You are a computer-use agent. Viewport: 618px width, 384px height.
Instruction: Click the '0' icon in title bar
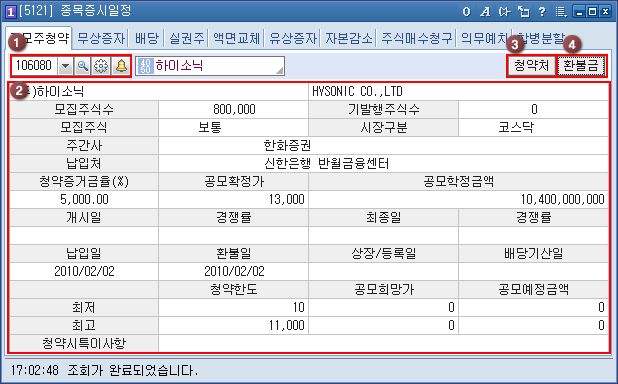tap(467, 12)
